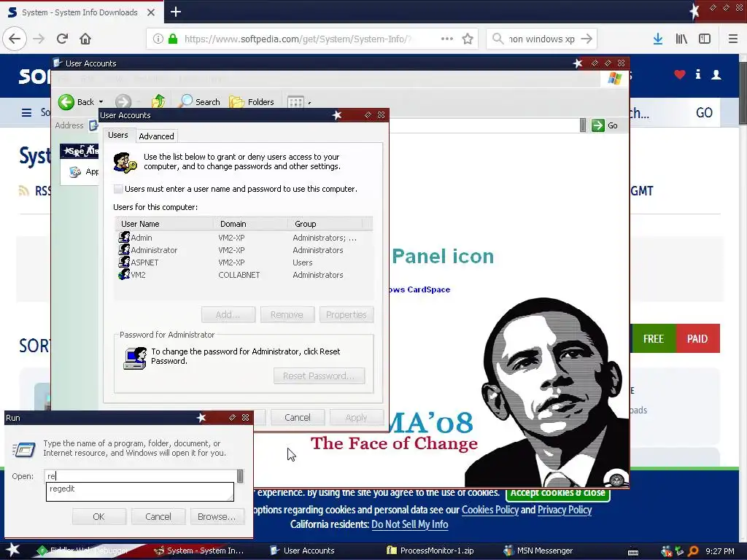
Task: Click Cancel in the Run dialog
Action: coord(158,517)
